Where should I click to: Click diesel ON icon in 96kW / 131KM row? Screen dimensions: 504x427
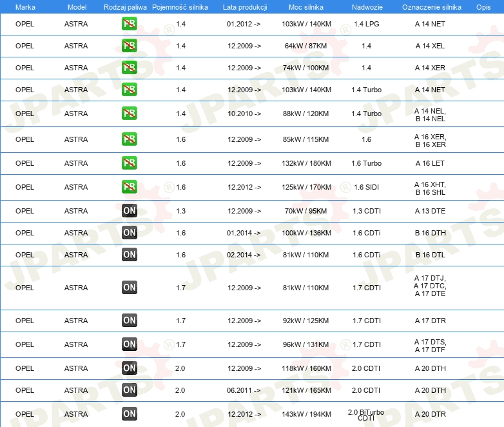[x=130, y=344]
